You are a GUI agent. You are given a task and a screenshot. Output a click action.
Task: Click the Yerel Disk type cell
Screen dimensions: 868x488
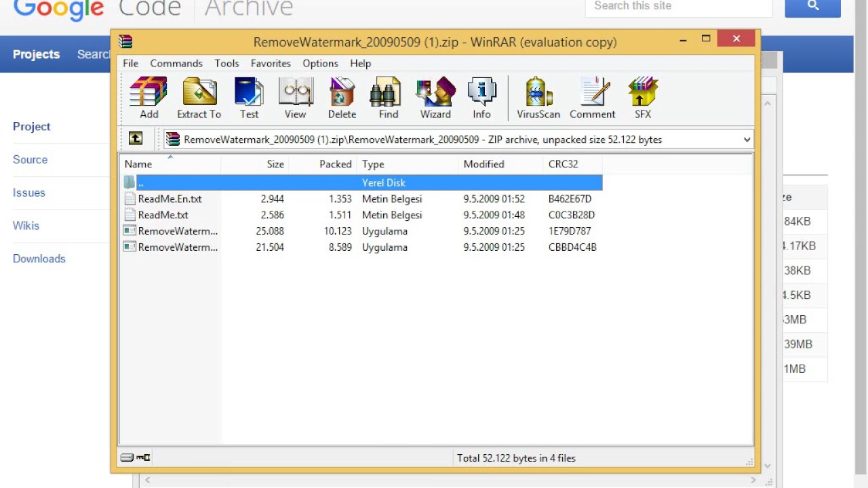(x=384, y=182)
